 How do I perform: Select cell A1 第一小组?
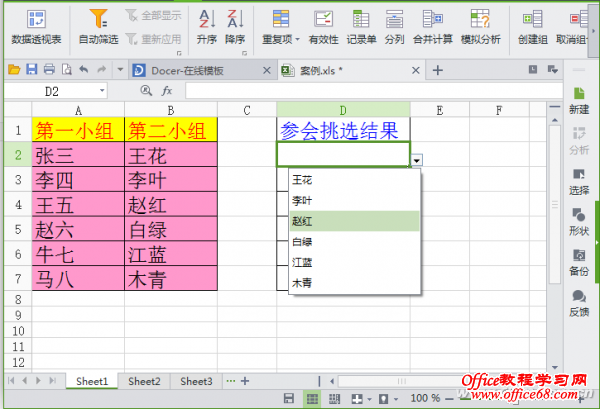coord(78,130)
